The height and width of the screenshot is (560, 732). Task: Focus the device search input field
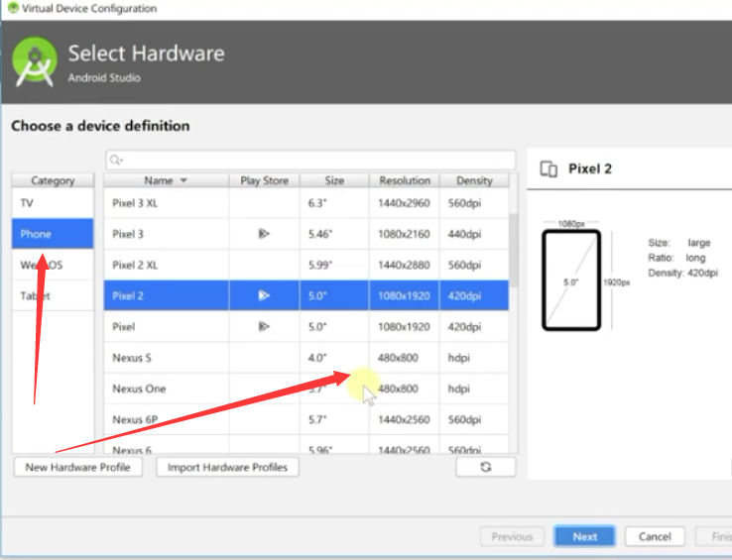[x=310, y=160]
